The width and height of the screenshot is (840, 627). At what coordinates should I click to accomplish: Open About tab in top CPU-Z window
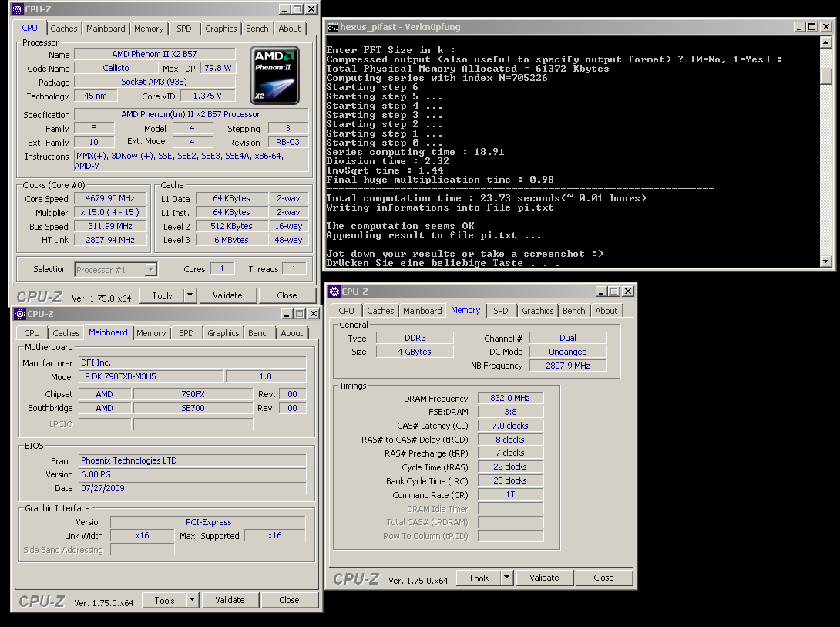point(289,29)
